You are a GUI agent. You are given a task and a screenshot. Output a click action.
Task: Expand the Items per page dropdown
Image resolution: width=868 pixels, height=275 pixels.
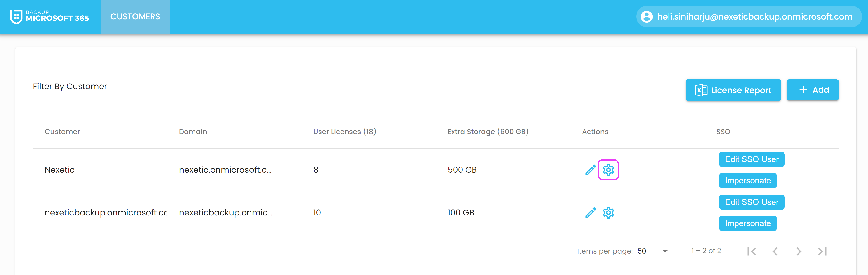[x=654, y=251]
